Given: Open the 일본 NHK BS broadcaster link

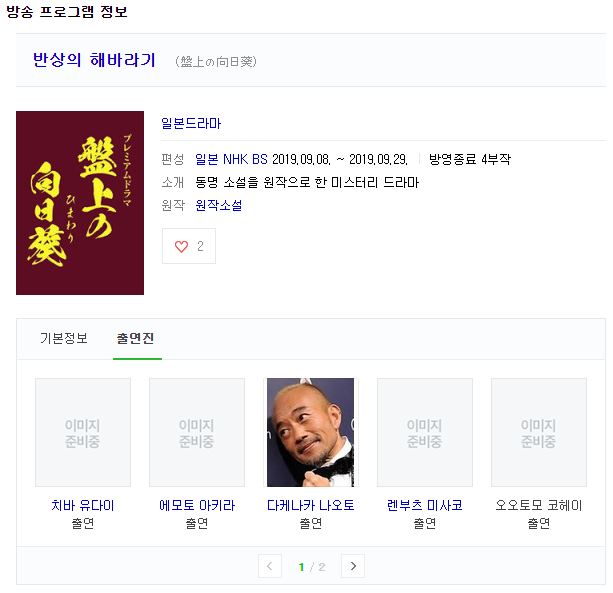Looking at the screenshot, I should pos(231,159).
